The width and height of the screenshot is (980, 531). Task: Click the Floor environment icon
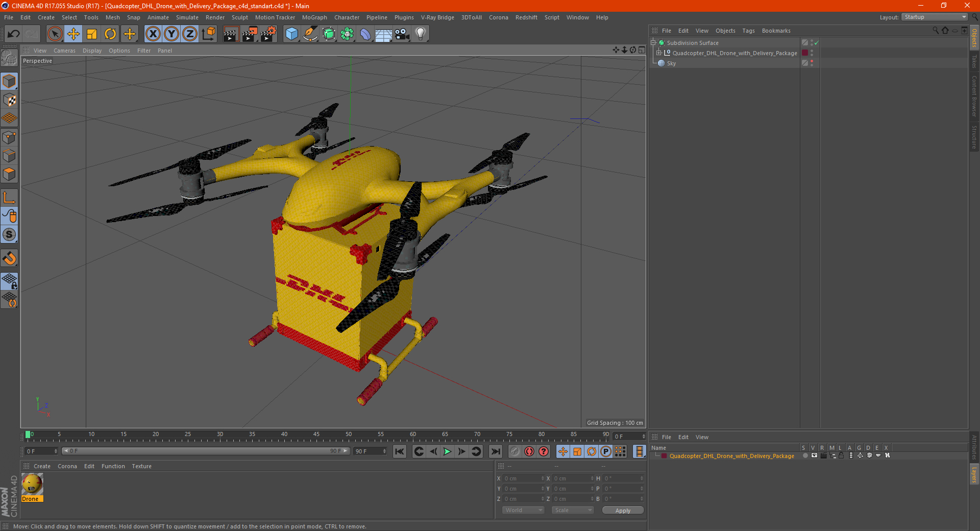point(384,34)
